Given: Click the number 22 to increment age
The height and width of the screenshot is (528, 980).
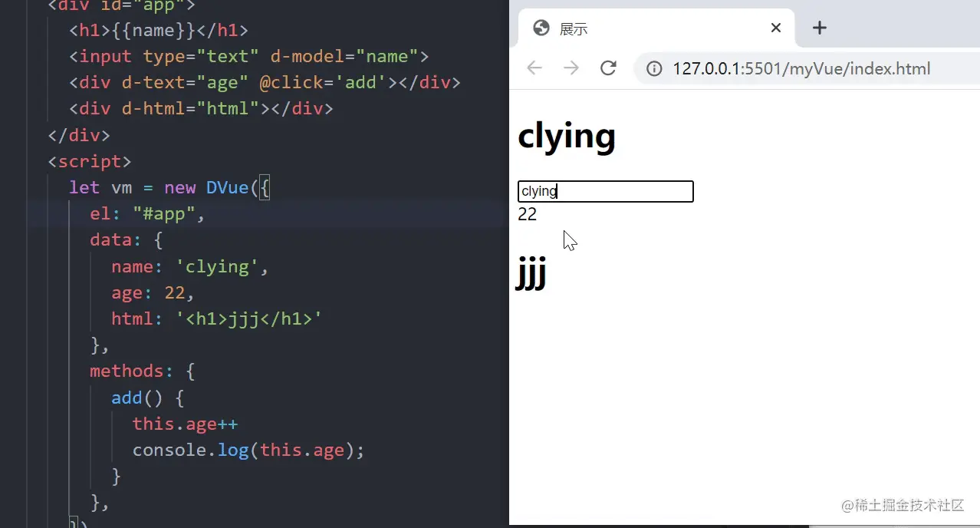Looking at the screenshot, I should (527, 214).
